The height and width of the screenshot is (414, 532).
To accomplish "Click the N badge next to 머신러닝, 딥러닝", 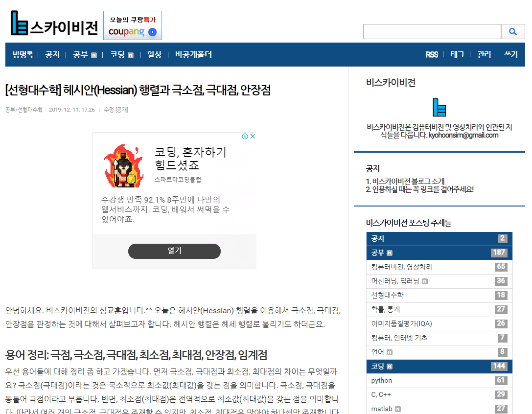I will pos(425,281).
